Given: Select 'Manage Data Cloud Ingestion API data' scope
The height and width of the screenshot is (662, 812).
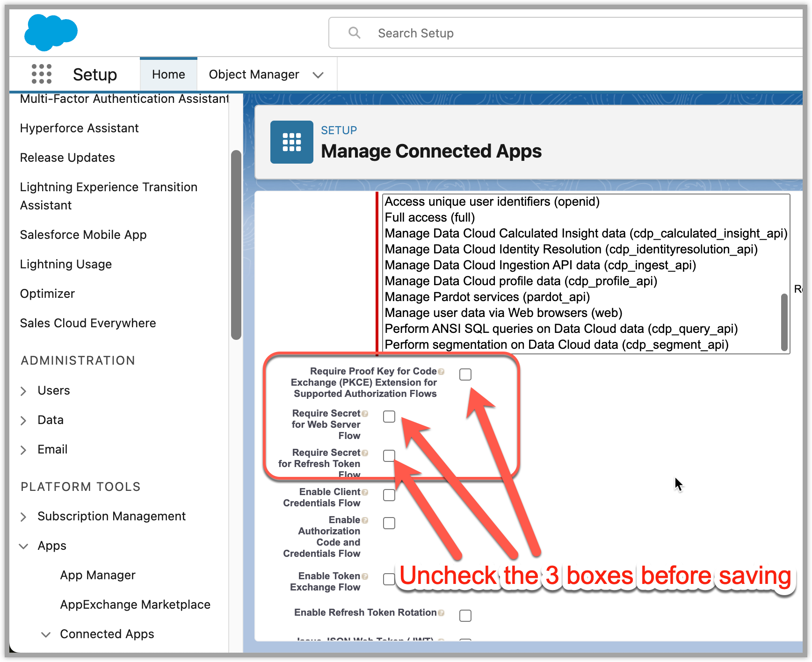Looking at the screenshot, I should [x=540, y=265].
